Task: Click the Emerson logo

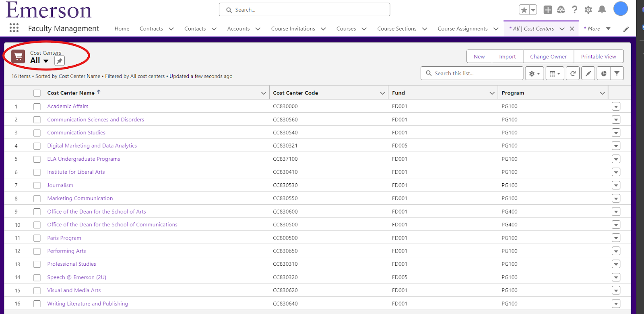Action: [x=49, y=10]
